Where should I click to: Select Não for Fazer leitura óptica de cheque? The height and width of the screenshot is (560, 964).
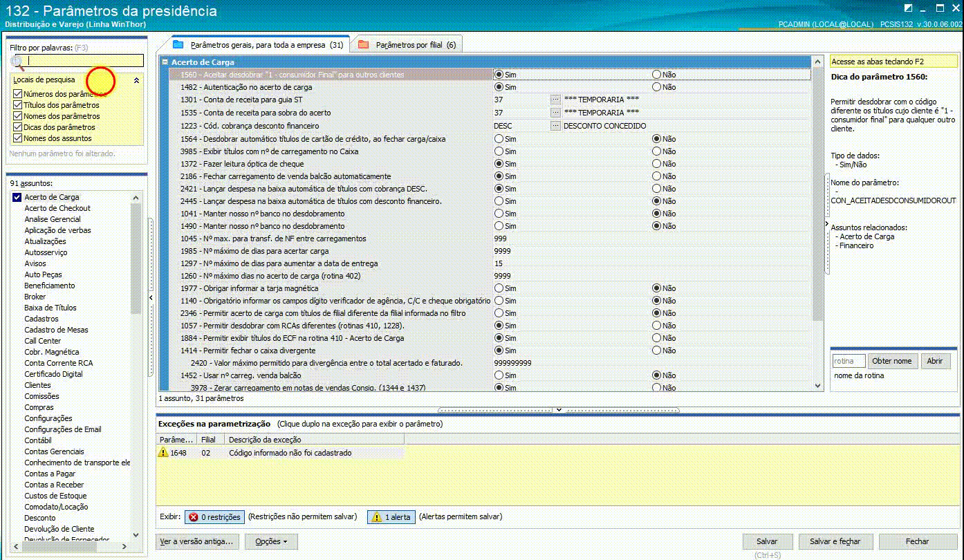[657, 164]
